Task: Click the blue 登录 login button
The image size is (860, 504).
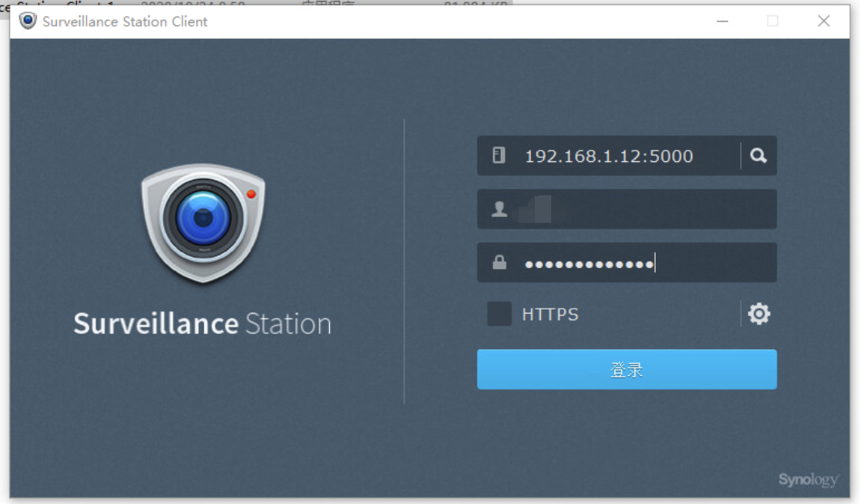Action: click(x=627, y=369)
